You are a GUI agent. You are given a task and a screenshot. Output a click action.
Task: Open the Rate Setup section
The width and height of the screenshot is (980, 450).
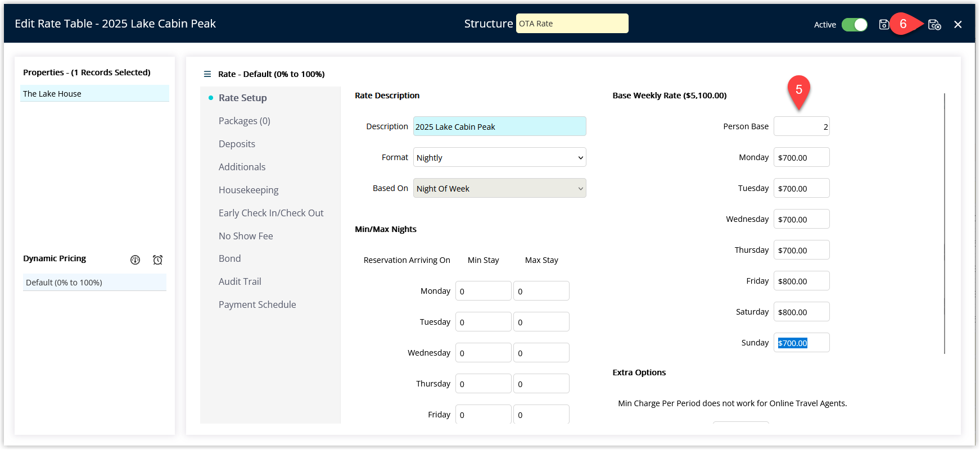click(x=243, y=98)
